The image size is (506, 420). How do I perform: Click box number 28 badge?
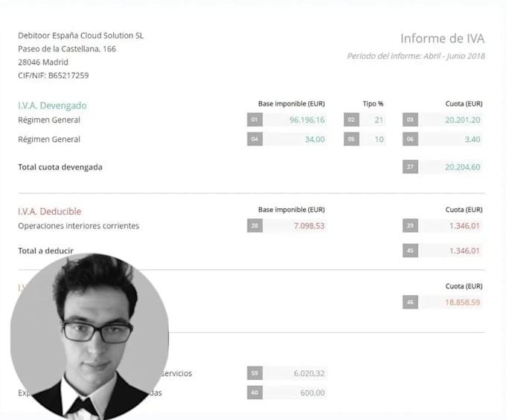pyautogui.click(x=254, y=226)
